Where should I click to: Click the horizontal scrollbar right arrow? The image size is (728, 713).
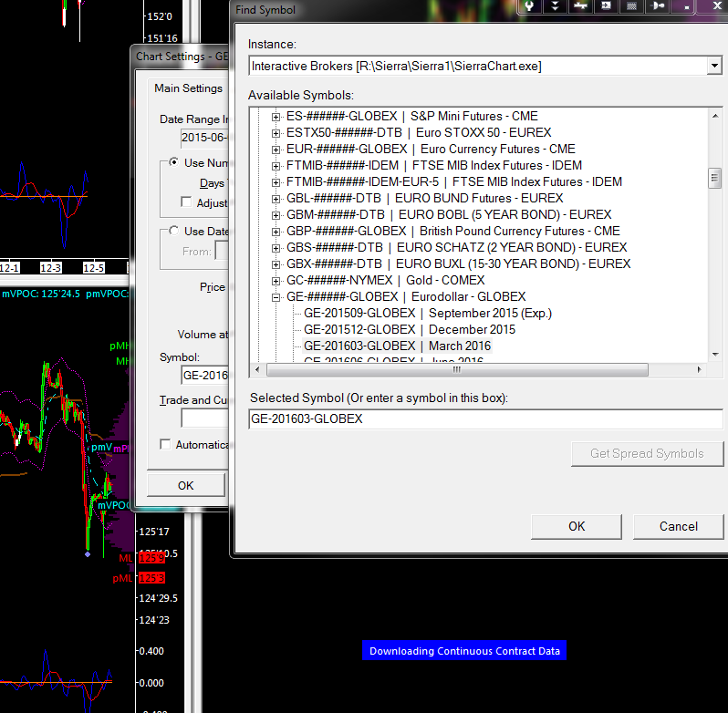(x=700, y=370)
